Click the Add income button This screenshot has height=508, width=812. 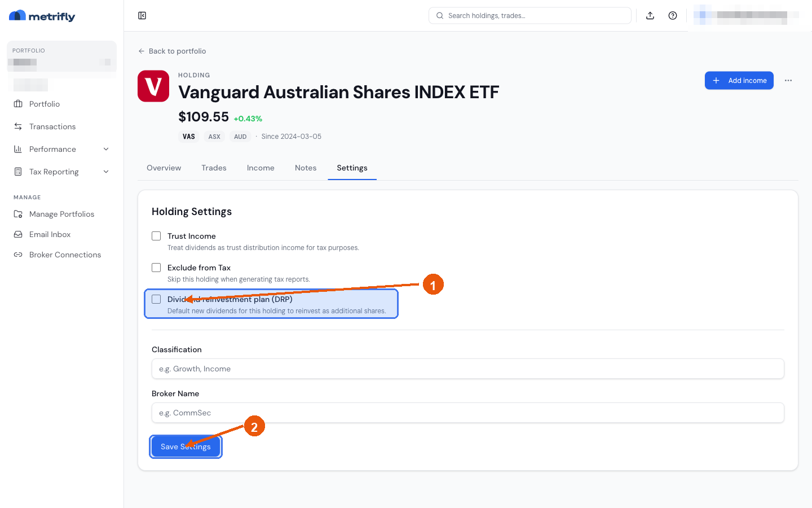click(x=739, y=81)
